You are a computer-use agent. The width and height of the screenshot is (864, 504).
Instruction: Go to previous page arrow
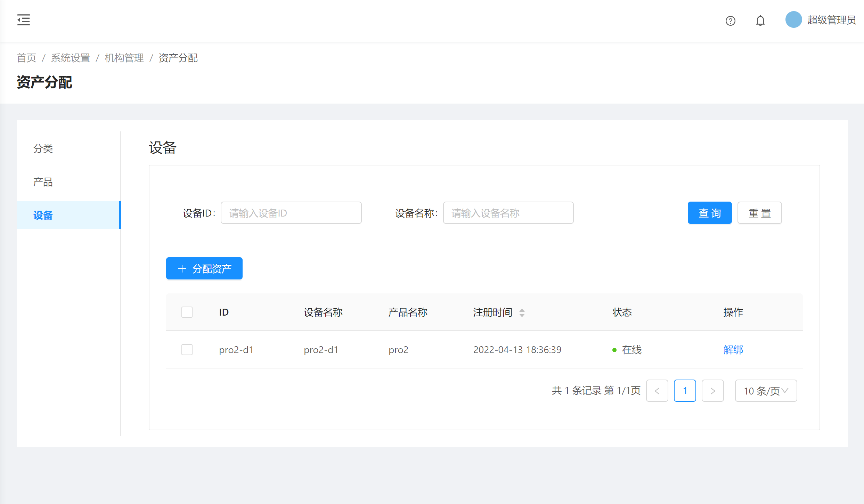pos(657,391)
